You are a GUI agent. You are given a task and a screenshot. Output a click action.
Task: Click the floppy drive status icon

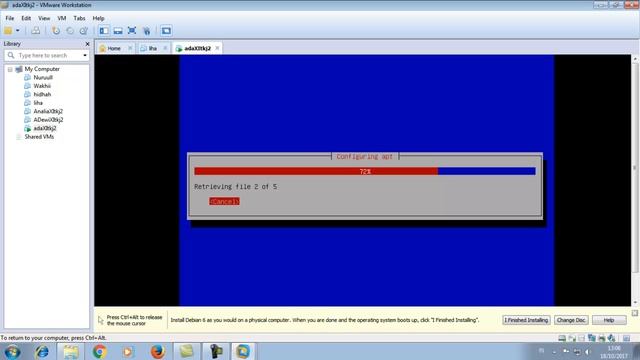(582, 338)
